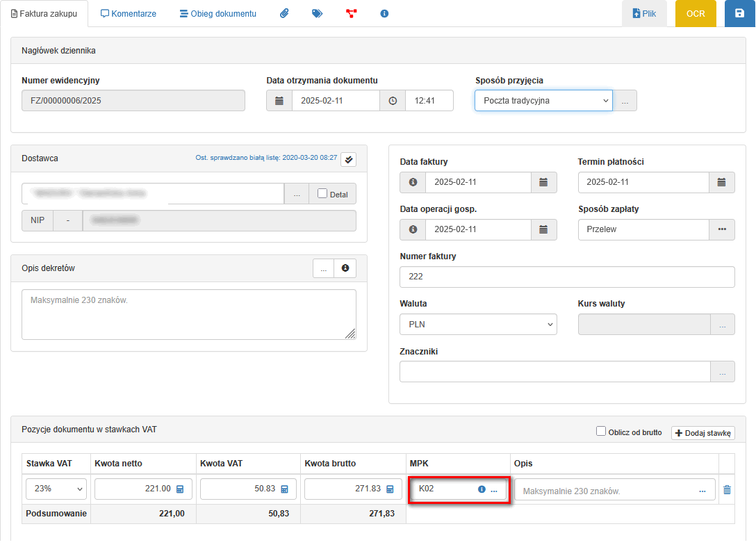Click the red workflow diagram icon

[x=351, y=13]
